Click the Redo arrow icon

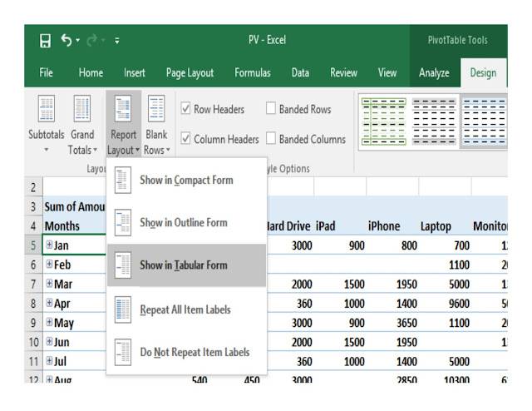pos(92,41)
